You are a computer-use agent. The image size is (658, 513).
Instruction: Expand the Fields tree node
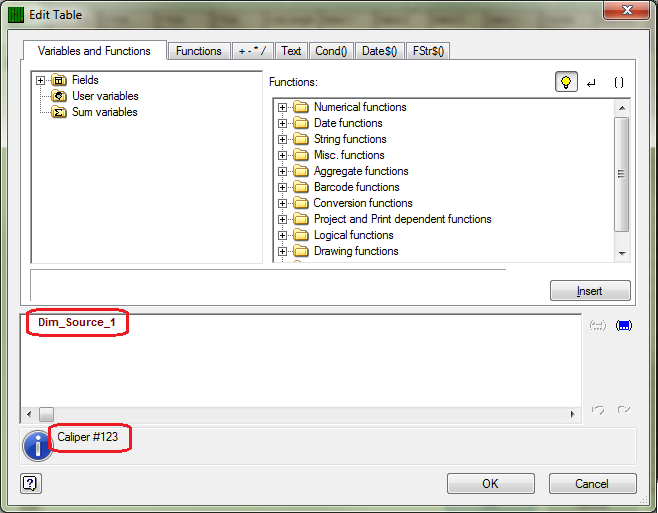(x=40, y=80)
